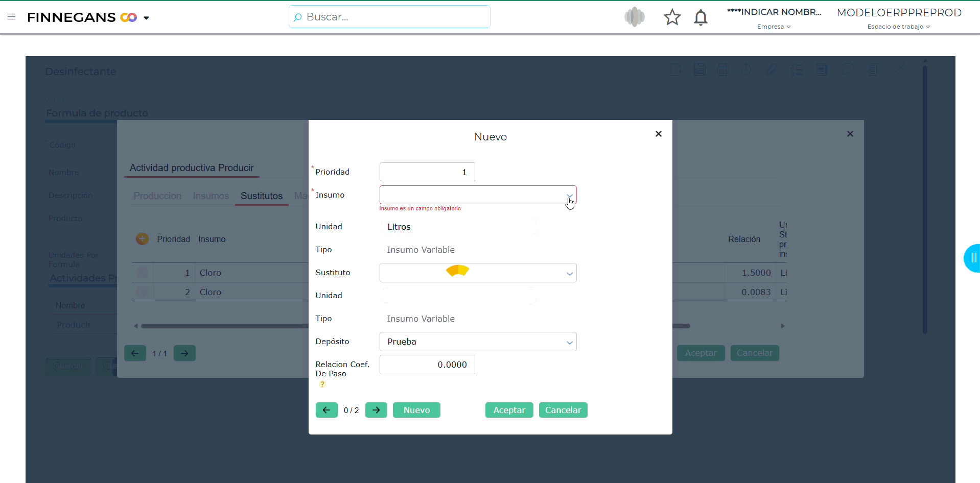Edit the Prioridad field
Screen dimensions: 980x483
pyautogui.click(x=427, y=172)
